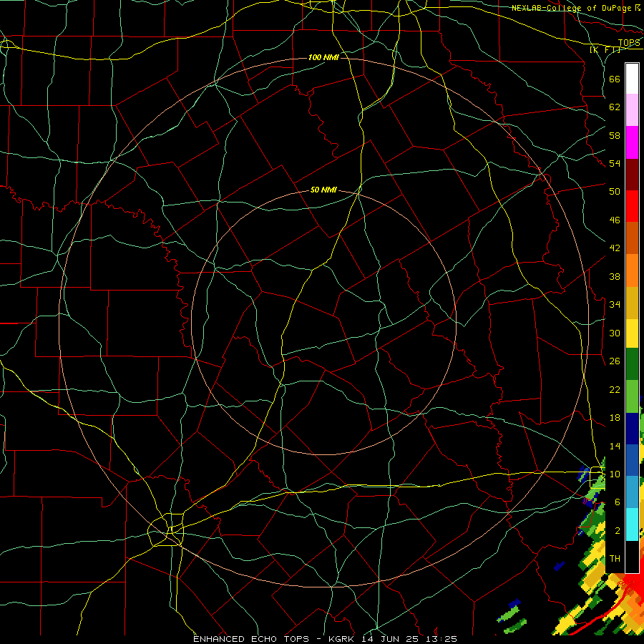Click the '46' legend value
The image size is (644, 644).
[615, 220]
